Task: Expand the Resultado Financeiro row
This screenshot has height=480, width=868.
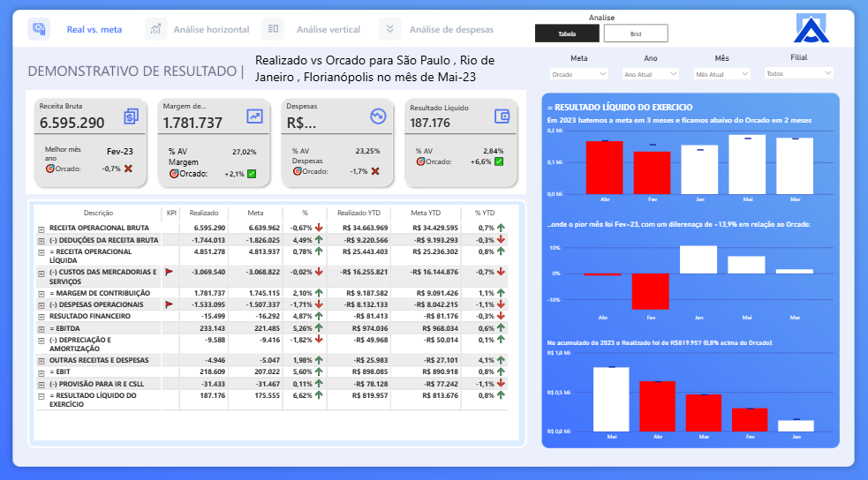Action: click(x=41, y=318)
